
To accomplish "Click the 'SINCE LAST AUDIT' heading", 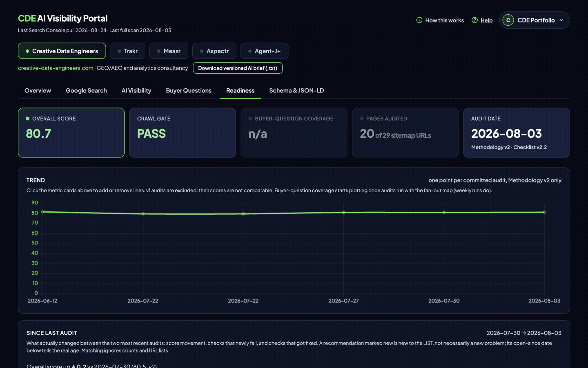I will (x=52, y=333).
